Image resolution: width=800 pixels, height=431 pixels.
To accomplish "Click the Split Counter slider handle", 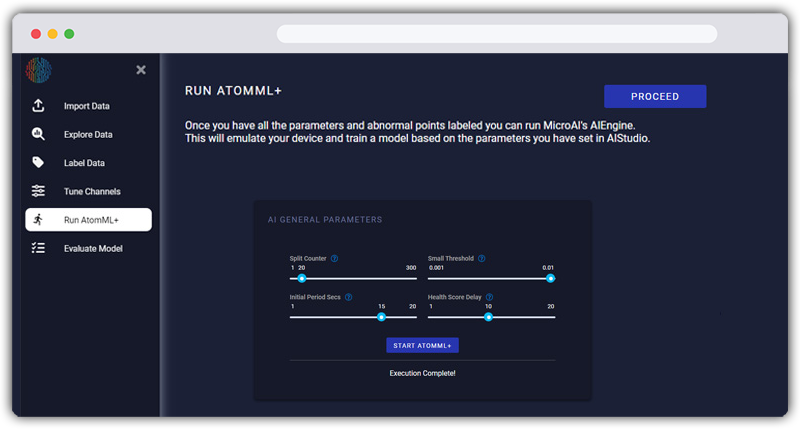I will point(302,278).
